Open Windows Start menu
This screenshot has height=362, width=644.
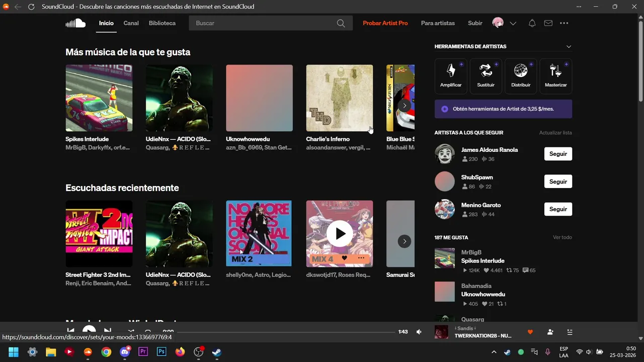pos(14,352)
